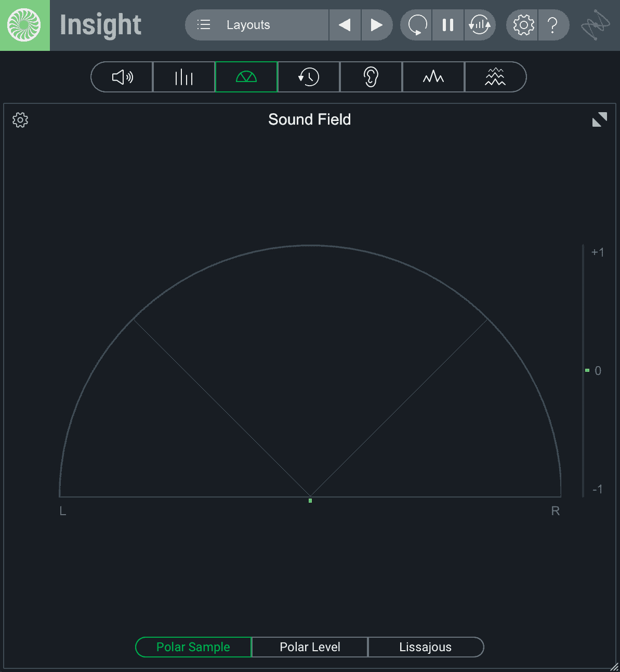This screenshot has height=672, width=620.
Task: Open Sound Field panel settings gear
Action: pyautogui.click(x=20, y=120)
